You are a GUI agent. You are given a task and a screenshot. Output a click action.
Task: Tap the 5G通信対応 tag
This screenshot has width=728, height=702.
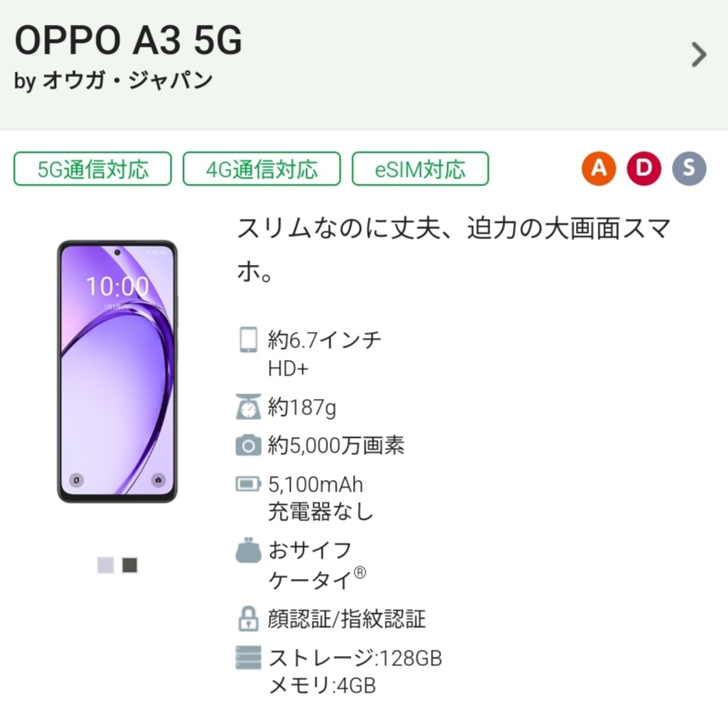coord(93,169)
